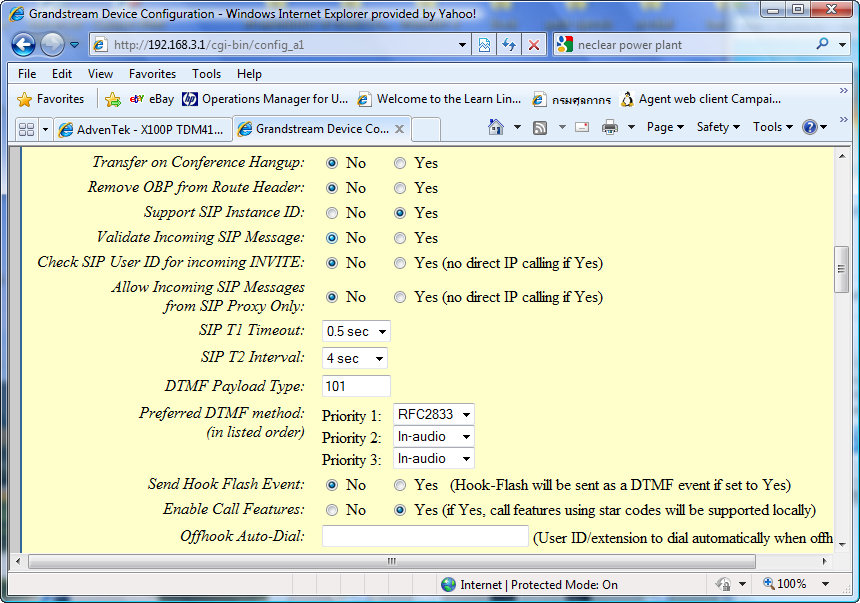Open the Page command menu
Viewport: 860px width, 603px height.
(665, 127)
